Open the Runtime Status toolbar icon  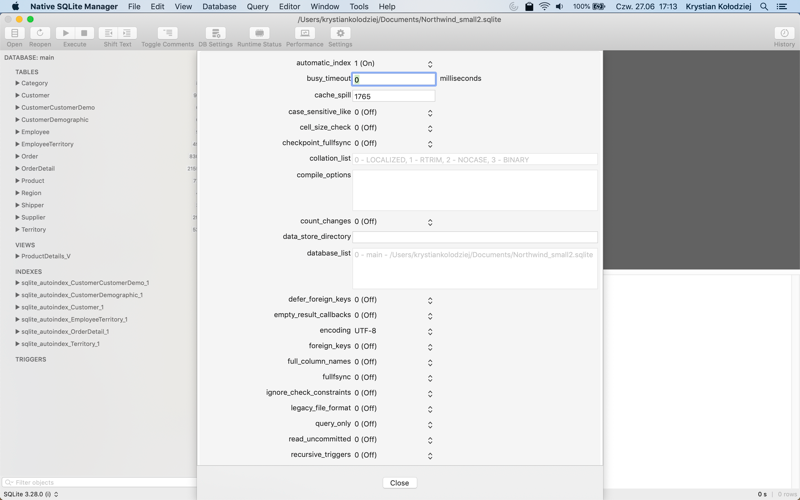click(x=259, y=33)
